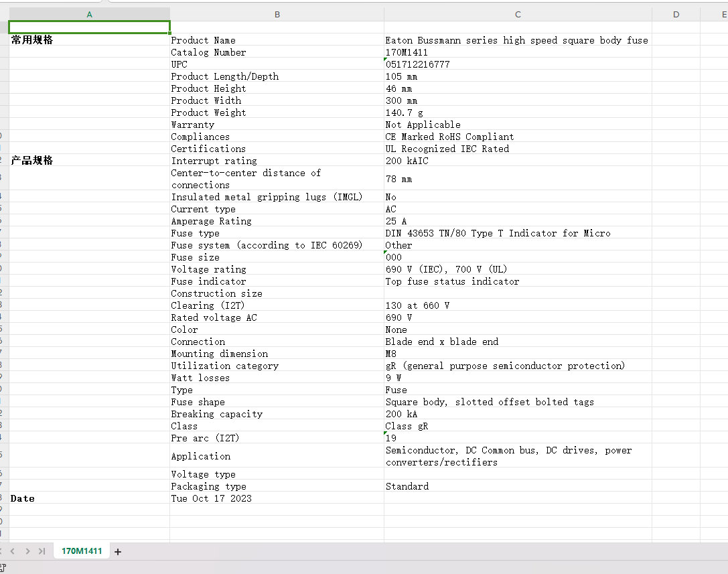
Task: Click 'Center-to-center distance of connections' cell
Action: click(277, 179)
